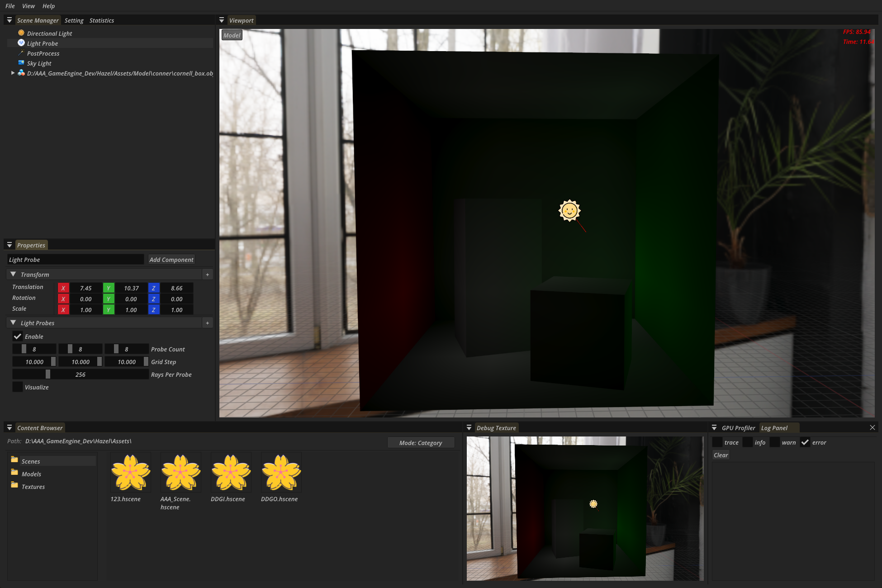The image size is (882, 588).
Task: Open the 123.hscene file icon
Action: [x=130, y=473]
